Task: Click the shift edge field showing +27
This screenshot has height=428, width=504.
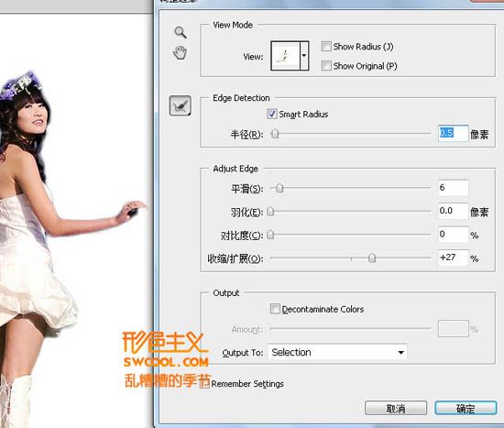Action: (x=454, y=258)
